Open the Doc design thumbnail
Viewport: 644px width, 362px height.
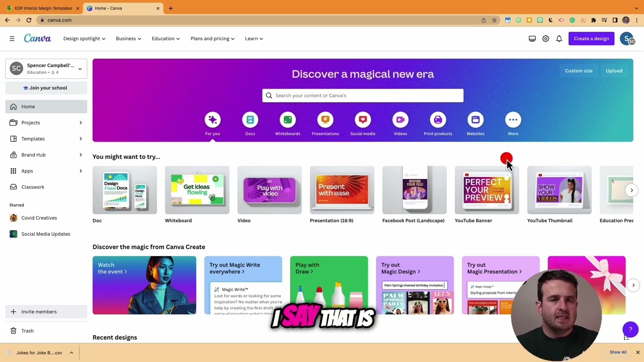pos(125,190)
